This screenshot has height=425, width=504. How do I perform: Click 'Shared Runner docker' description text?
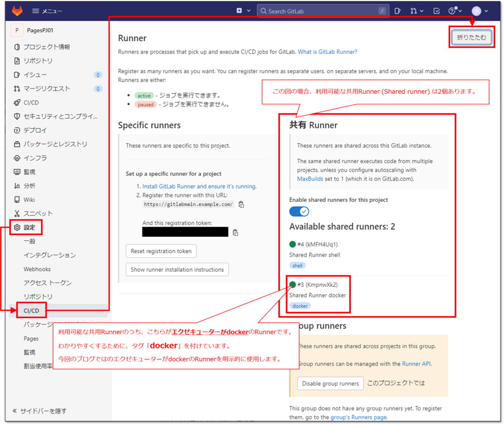[x=318, y=295]
